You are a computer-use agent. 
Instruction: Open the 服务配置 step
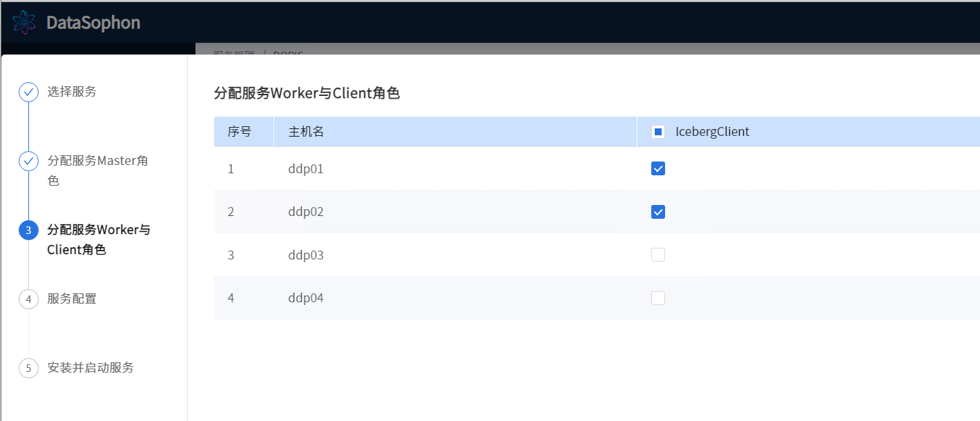[72, 299]
